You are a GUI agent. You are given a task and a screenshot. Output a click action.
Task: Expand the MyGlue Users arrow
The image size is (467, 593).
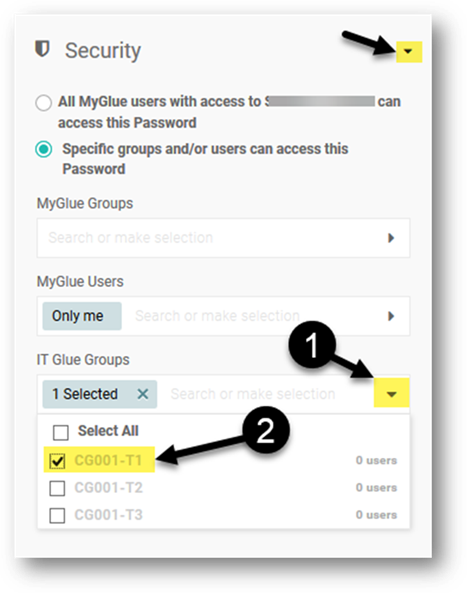pos(391,316)
